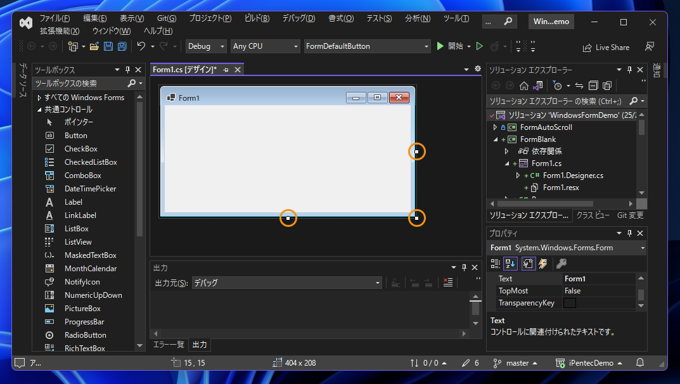Viewport: 680px width, 384px height.
Task: Click the designer settings gear icon
Action: tap(477, 69)
